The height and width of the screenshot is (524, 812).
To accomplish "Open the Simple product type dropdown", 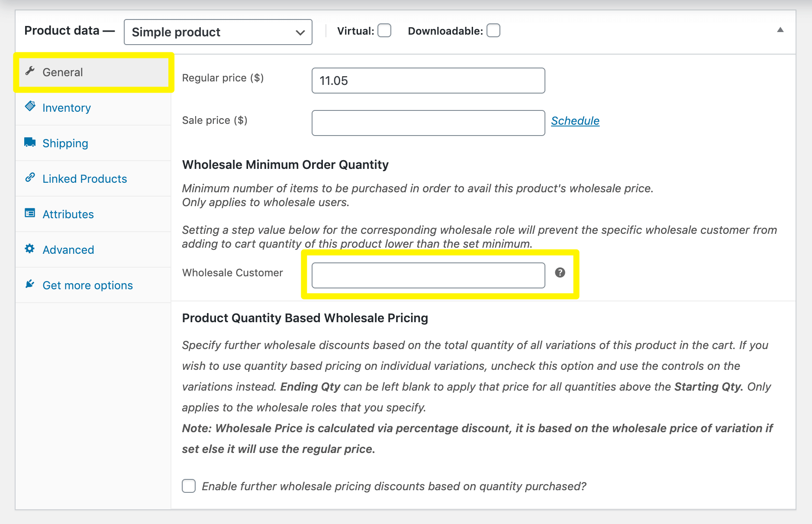I will coord(218,32).
